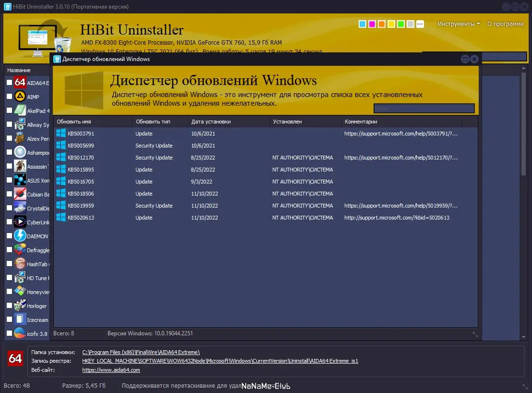Check the icofx 3.8 checkbox
This screenshot has width=532, height=393.
pyautogui.click(x=10, y=333)
